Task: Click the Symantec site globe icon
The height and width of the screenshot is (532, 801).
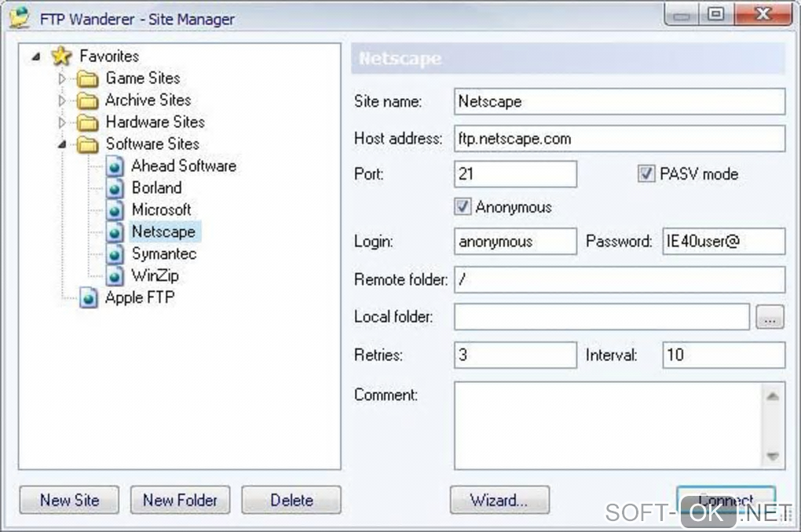Action: click(x=116, y=254)
